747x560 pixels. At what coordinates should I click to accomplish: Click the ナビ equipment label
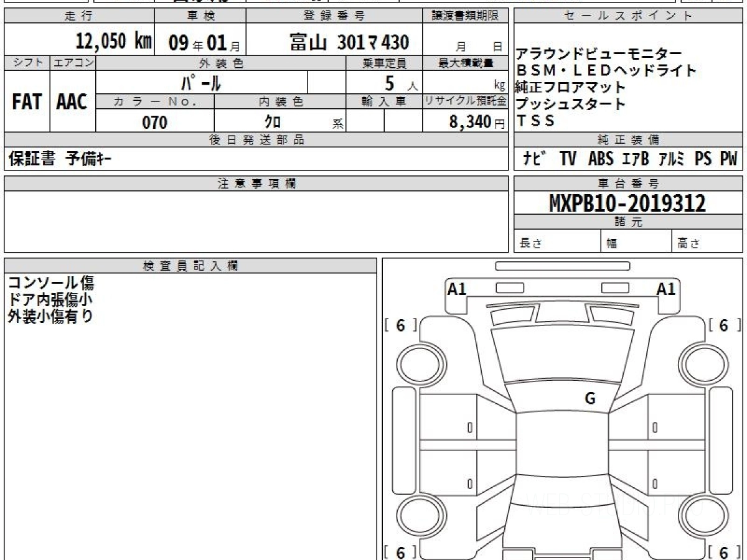[535, 159]
